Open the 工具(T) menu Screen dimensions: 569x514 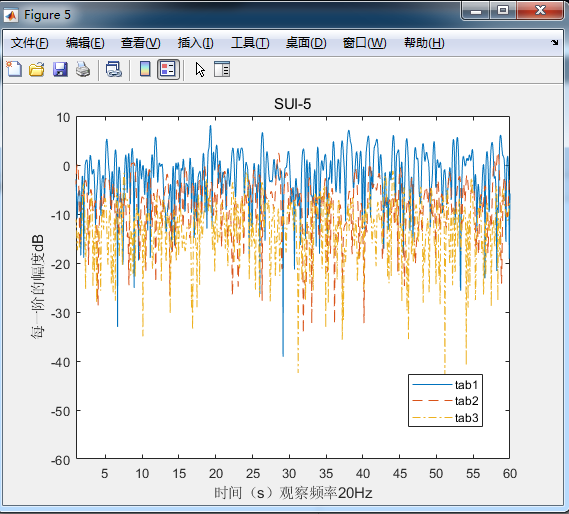[x=250, y=43]
